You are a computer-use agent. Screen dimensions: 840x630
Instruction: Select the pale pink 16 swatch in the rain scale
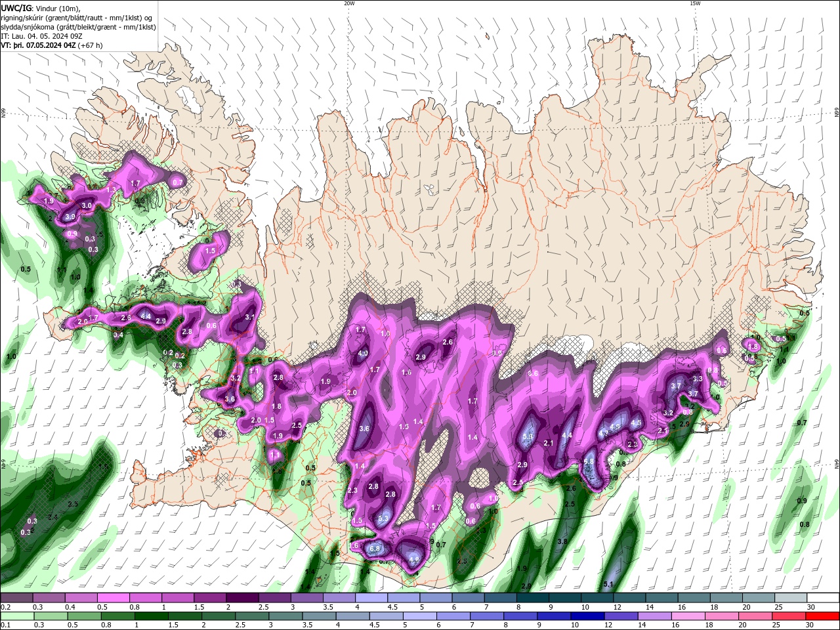click(x=689, y=616)
